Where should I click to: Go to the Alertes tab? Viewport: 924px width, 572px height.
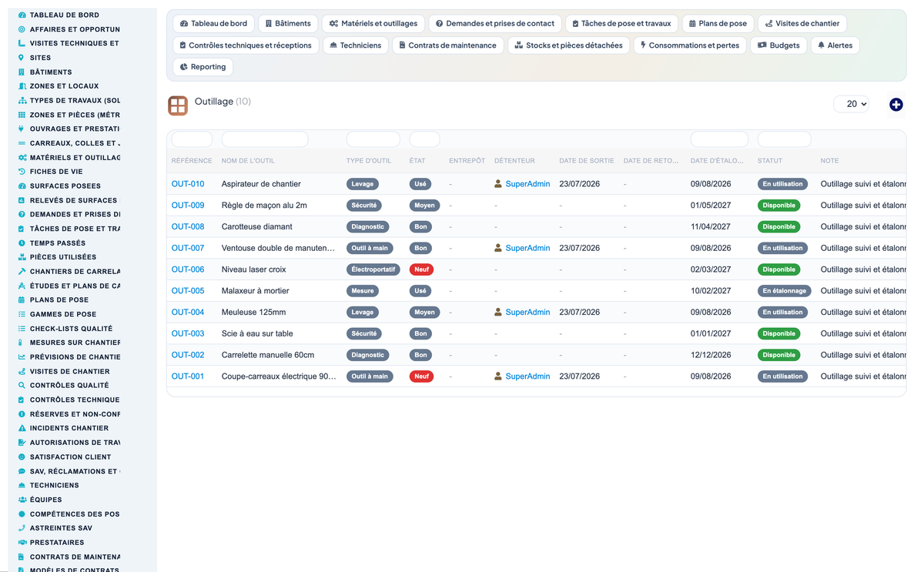(x=835, y=45)
